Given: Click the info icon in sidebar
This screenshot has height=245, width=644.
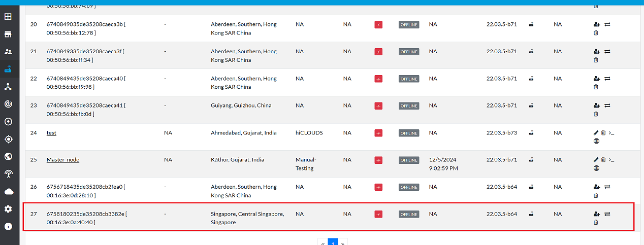Looking at the screenshot, I should (x=8, y=226).
